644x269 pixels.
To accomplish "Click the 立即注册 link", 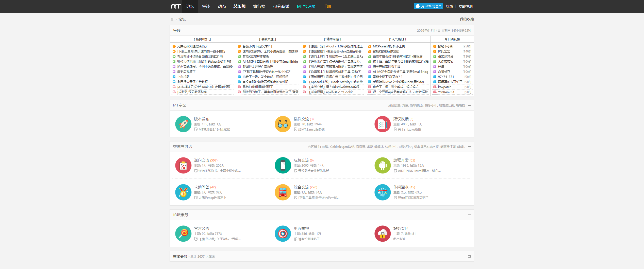I will pyautogui.click(x=465, y=6).
